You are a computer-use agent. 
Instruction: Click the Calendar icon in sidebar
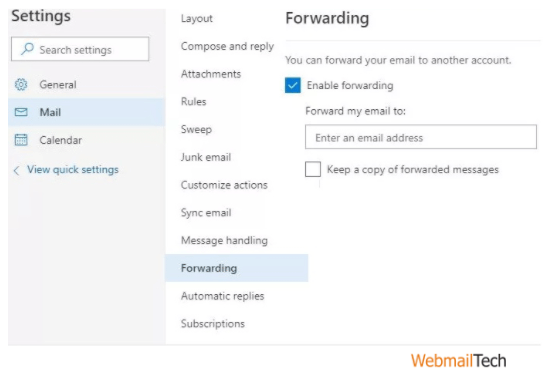point(21,140)
